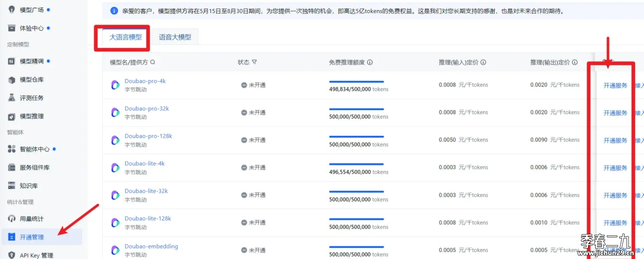Click the Doubao-lite-128k model logo icon
The height and width of the screenshot is (259, 644).
(x=115, y=222)
